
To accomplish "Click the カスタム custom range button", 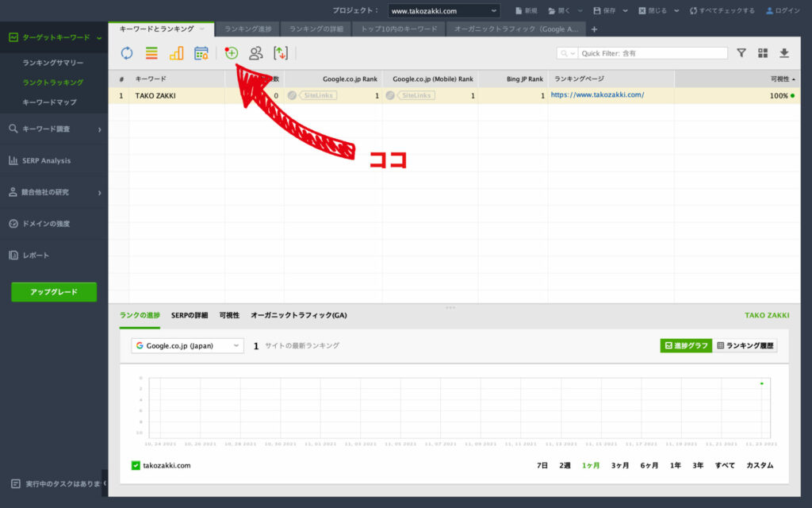I will tap(760, 465).
